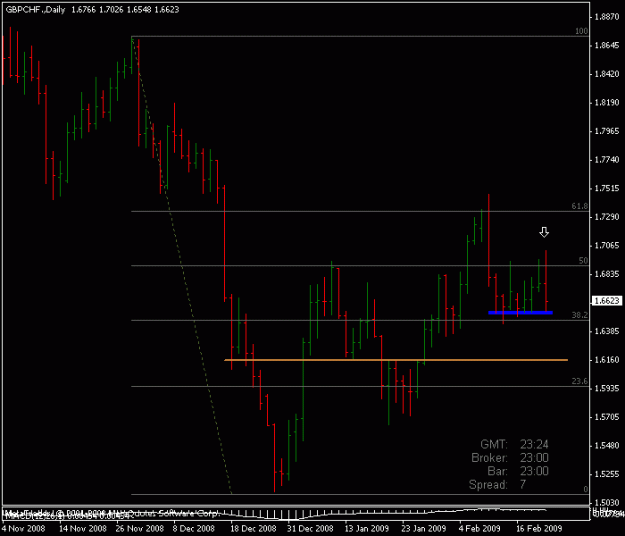Image resolution: width=625 pixels, height=536 pixels.
Task: Click the Fibonacci 50 level label
Action: click(x=583, y=261)
